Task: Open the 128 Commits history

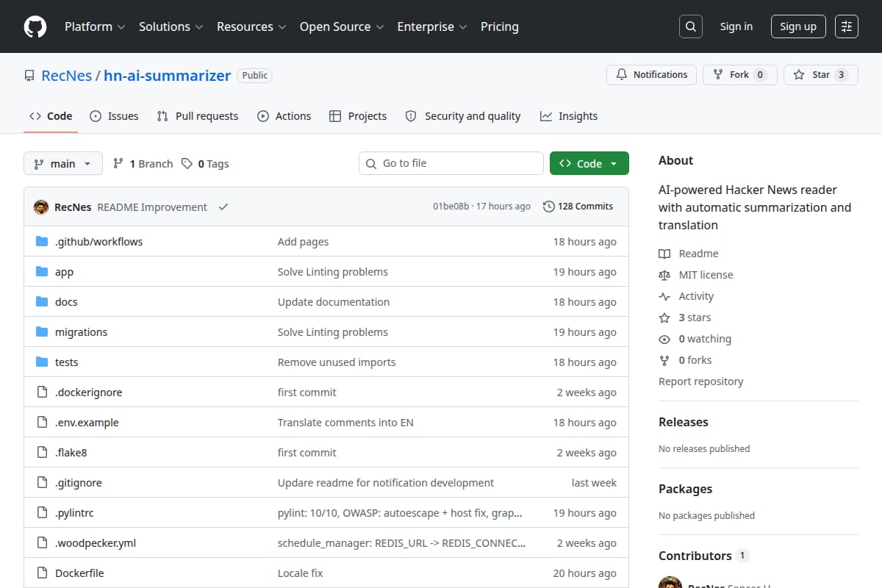Action: (578, 207)
